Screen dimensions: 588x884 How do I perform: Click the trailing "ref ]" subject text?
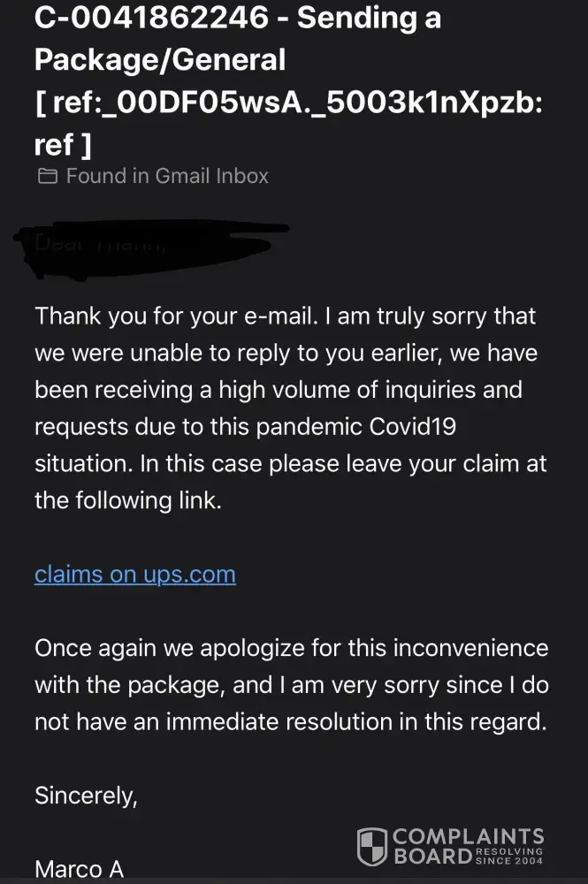tap(62, 145)
